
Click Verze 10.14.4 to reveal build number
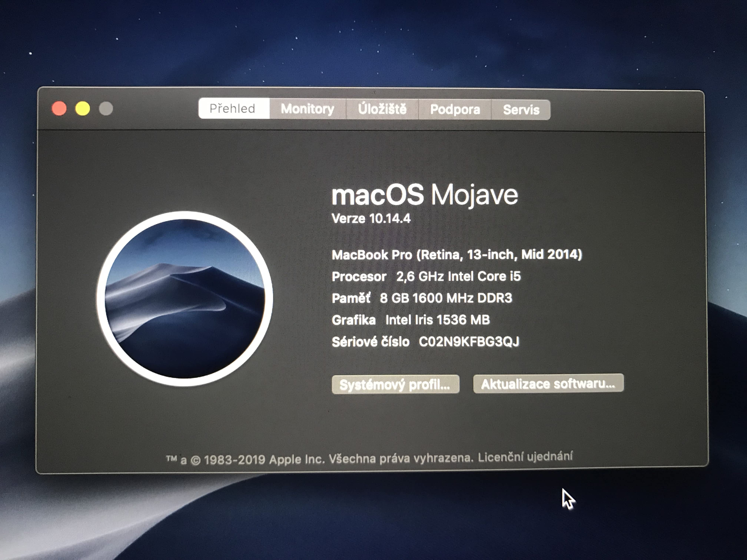pyautogui.click(x=371, y=219)
